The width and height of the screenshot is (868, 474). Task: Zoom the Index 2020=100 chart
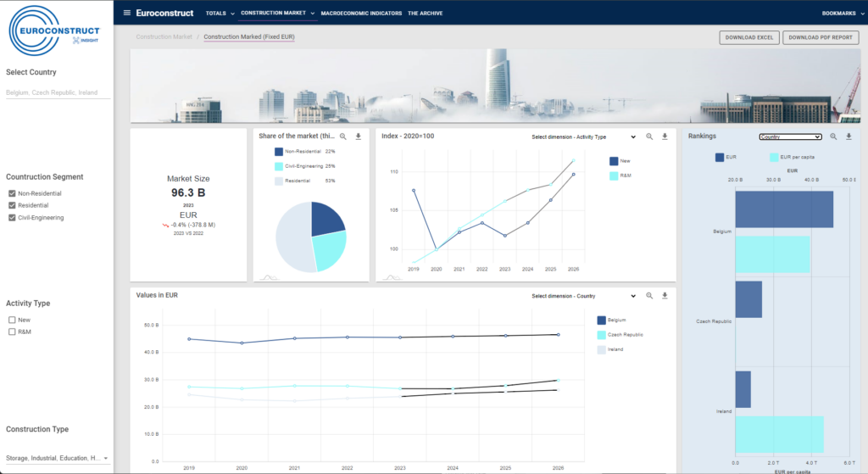pyautogui.click(x=649, y=137)
